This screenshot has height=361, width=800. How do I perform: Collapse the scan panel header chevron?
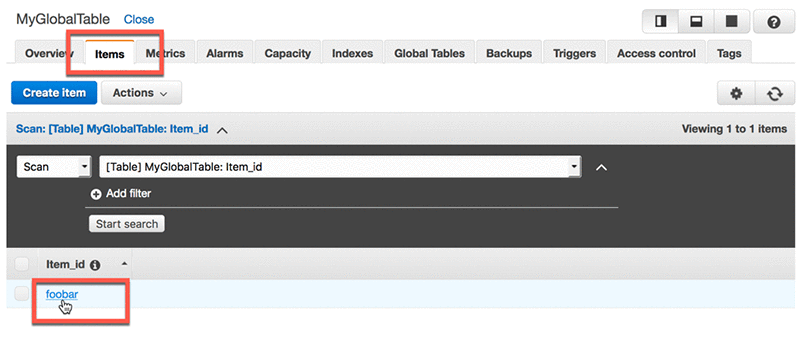(x=221, y=130)
